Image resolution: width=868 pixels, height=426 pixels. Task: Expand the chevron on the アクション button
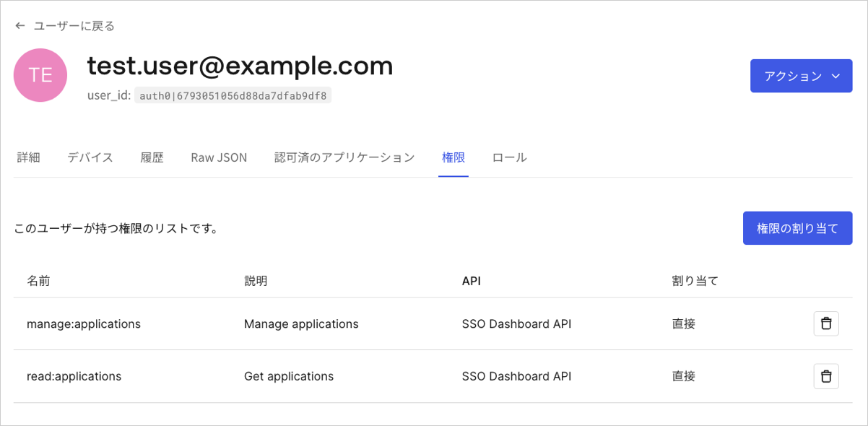(x=838, y=76)
